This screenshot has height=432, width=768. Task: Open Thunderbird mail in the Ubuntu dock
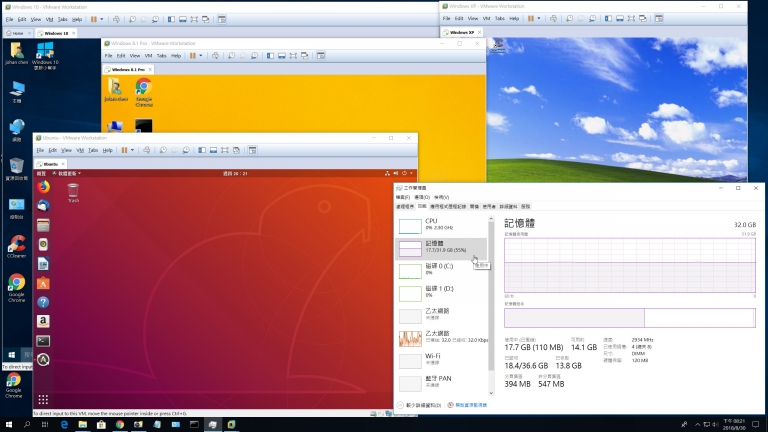point(43,206)
